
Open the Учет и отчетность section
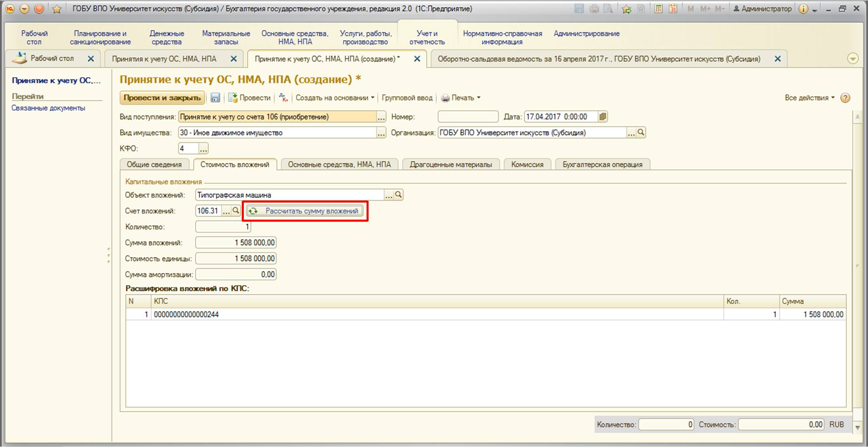(427, 37)
